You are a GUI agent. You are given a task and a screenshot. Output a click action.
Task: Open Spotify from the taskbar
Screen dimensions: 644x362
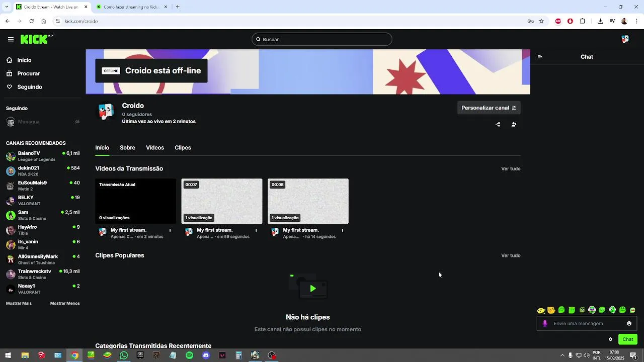pos(189,355)
